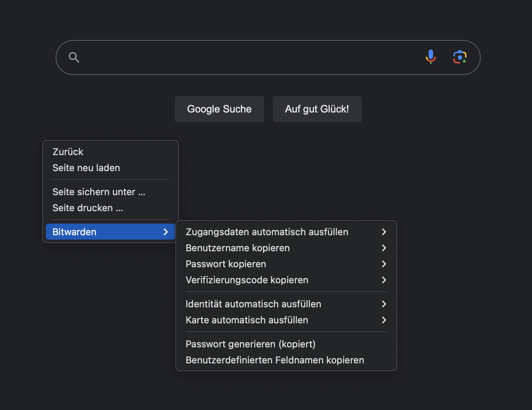Viewport: 532px width, 410px height.
Task: Choose Karte automatisch ausfüllen
Action: click(x=286, y=320)
